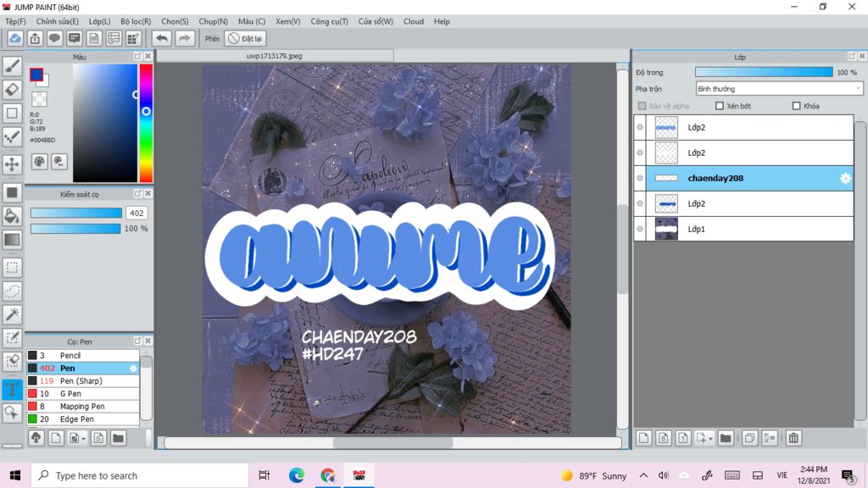Adjust the Độ trong opacity slider
868x488 pixels.
pos(764,72)
